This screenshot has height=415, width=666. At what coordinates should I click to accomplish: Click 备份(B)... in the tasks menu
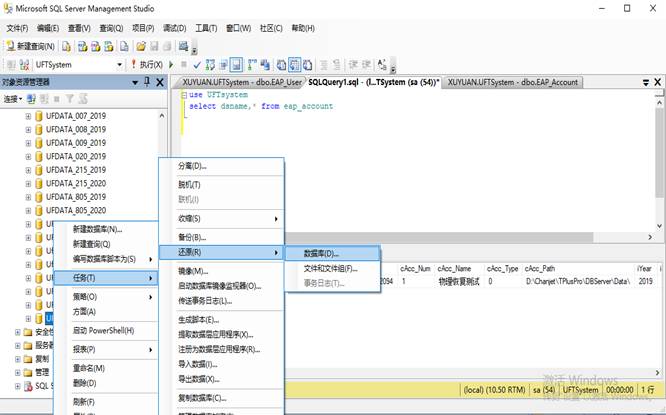pyautogui.click(x=191, y=237)
